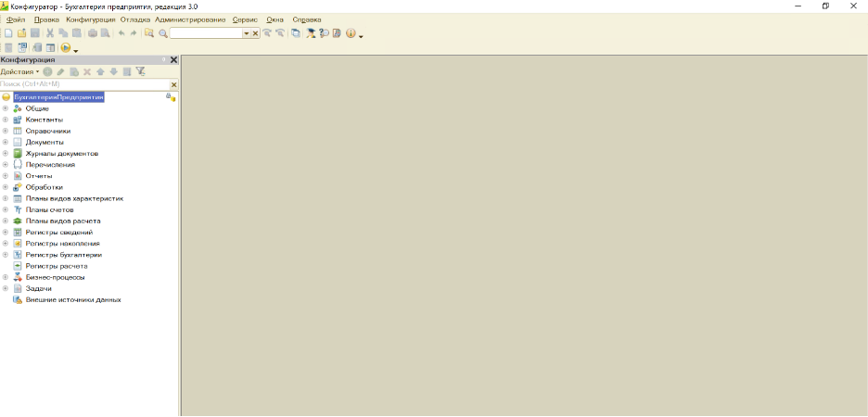
Task: Click the move up arrow in panel toolbar
Action: (x=100, y=71)
